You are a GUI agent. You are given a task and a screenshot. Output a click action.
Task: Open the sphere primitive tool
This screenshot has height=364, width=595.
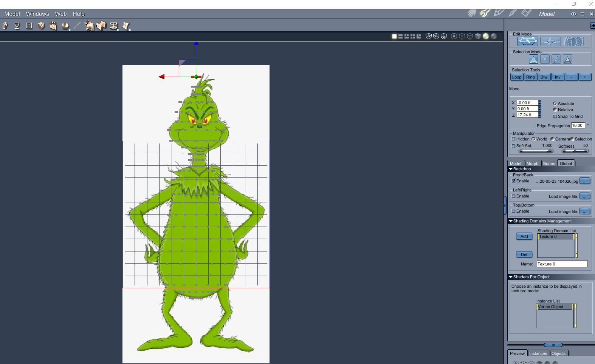(66, 26)
